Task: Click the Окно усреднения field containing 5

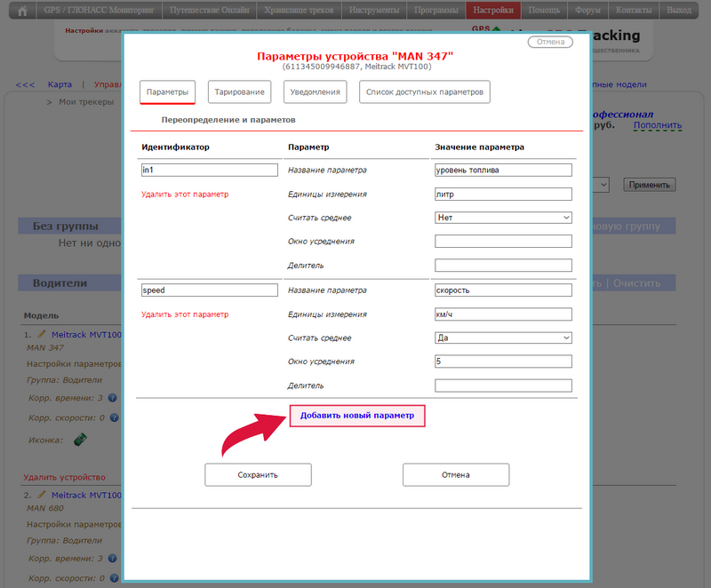Action: coord(503,362)
